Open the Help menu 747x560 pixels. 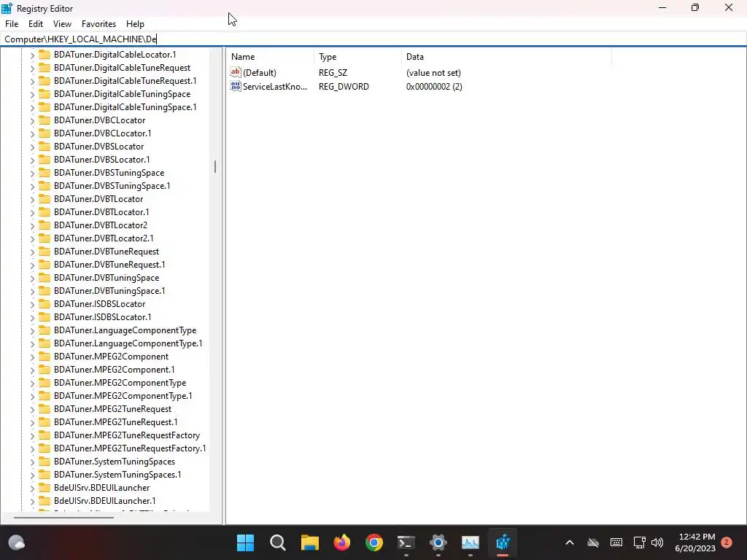click(x=135, y=24)
